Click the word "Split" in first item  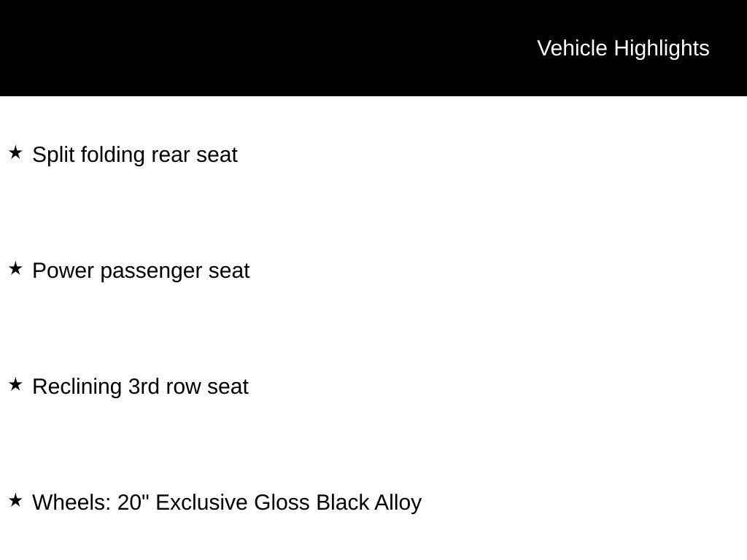tap(53, 155)
